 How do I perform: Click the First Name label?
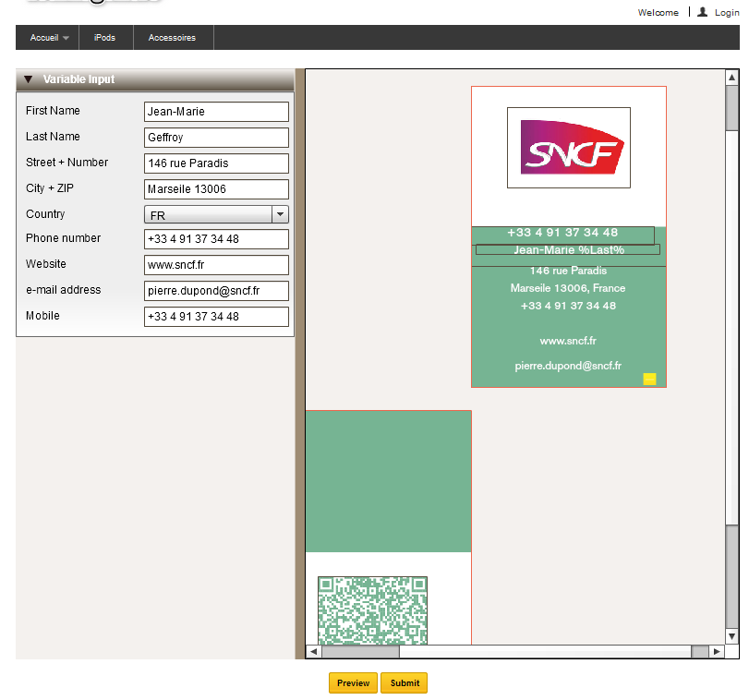53,111
